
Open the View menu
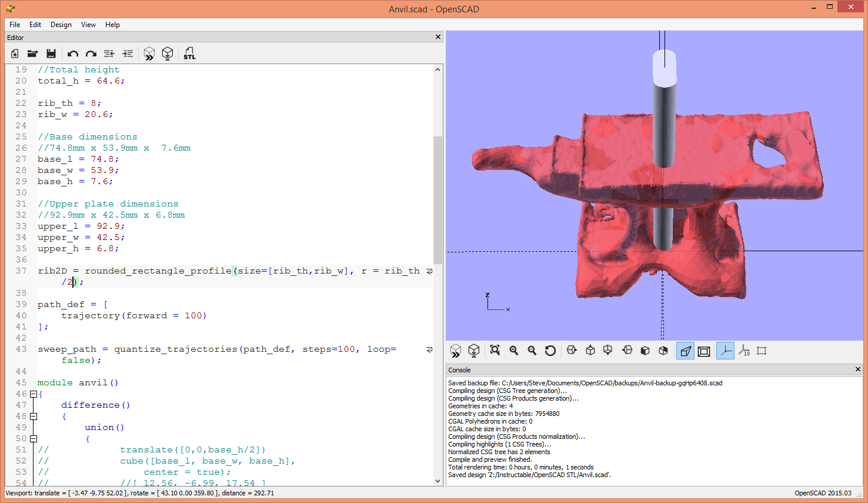click(88, 25)
